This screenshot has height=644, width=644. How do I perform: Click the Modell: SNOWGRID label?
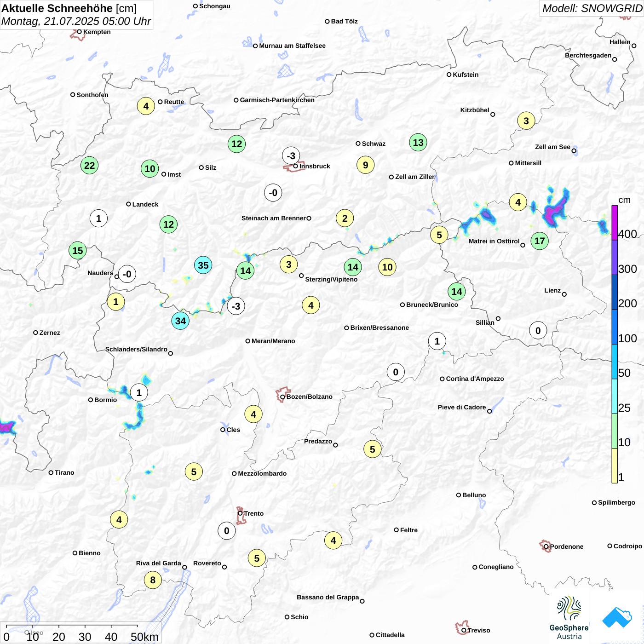point(592,8)
